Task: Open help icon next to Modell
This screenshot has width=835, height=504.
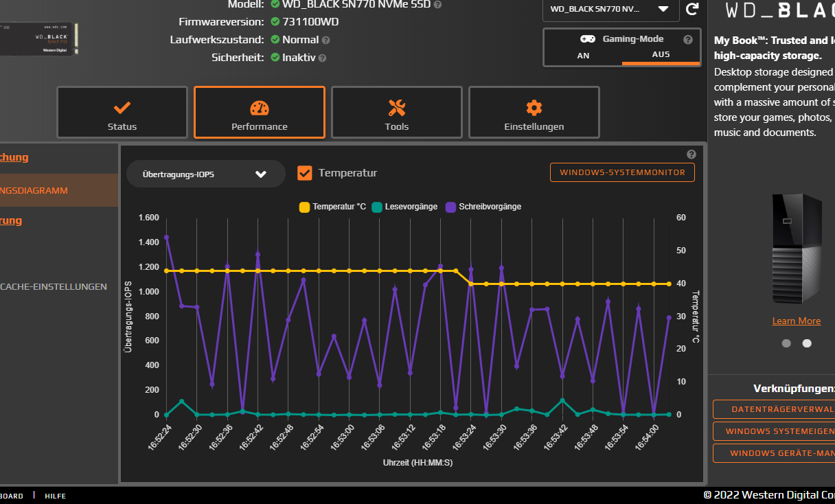Action: [x=437, y=4]
